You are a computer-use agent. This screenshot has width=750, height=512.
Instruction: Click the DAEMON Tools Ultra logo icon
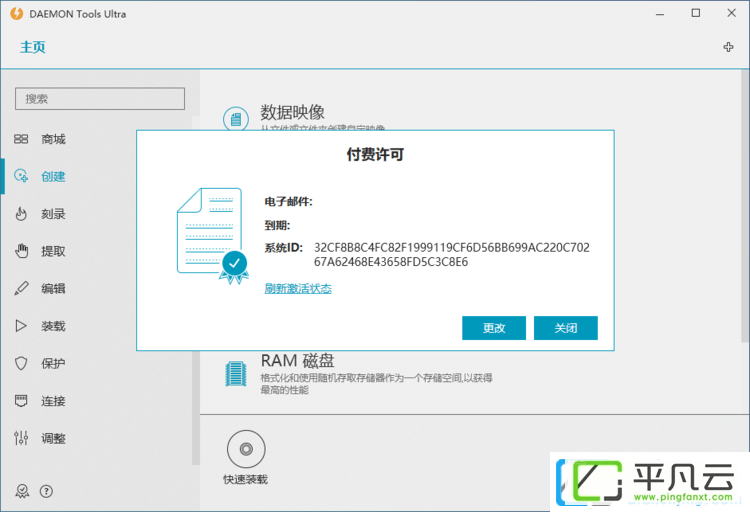tap(16, 14)
